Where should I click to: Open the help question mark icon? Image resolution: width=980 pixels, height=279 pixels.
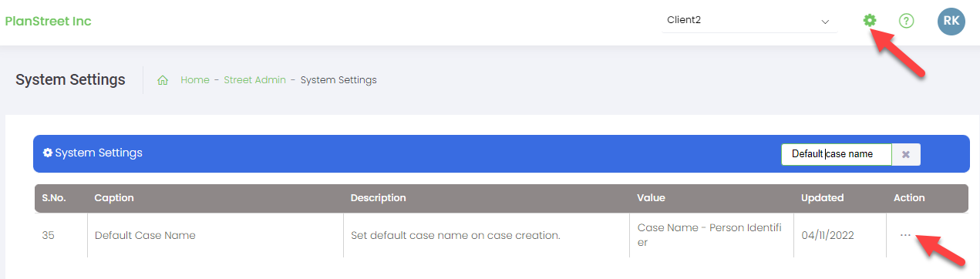907,21
